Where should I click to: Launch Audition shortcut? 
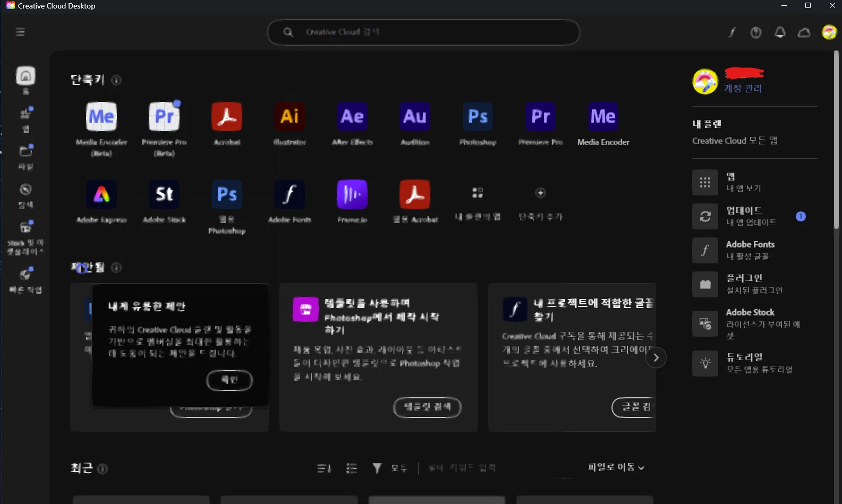pyautogui.click(x=415, y=117)
